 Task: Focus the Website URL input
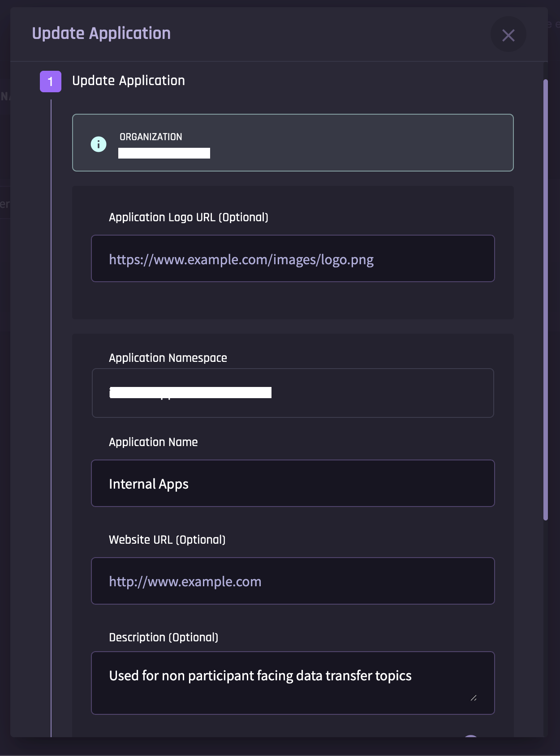[293, 581]
